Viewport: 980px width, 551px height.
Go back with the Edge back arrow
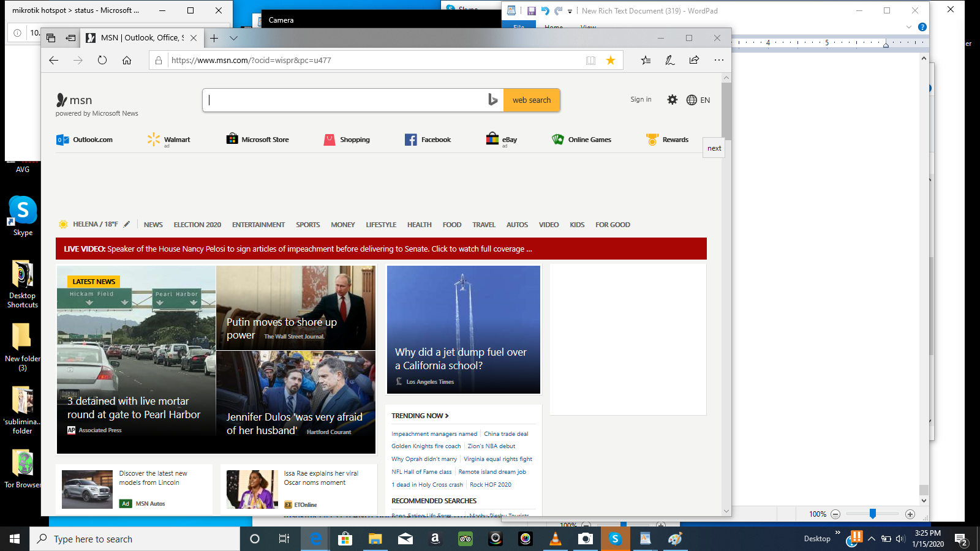54,60
